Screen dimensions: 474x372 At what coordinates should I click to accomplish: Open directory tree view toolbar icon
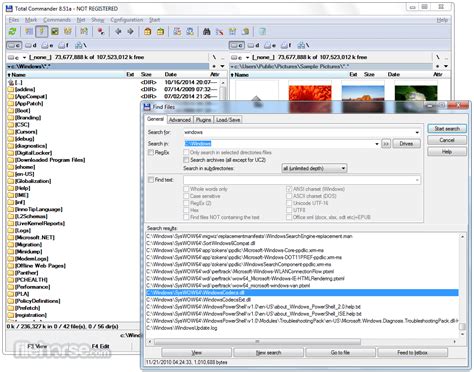coord(68,32)
